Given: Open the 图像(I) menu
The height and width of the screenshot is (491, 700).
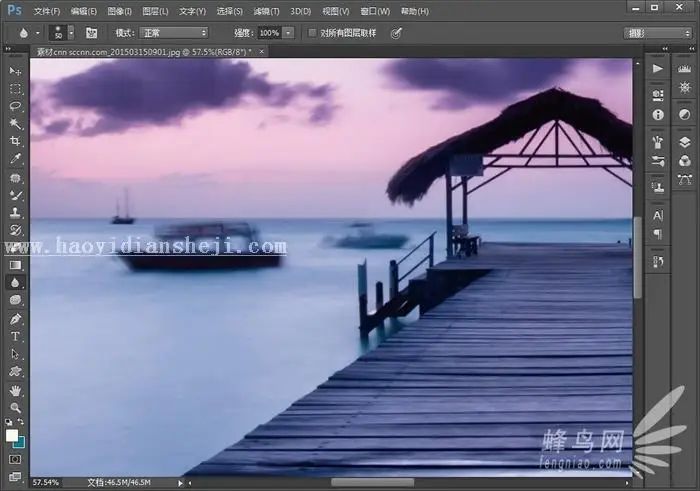Looking at the screenshot, I should click(x=119, y=11).
